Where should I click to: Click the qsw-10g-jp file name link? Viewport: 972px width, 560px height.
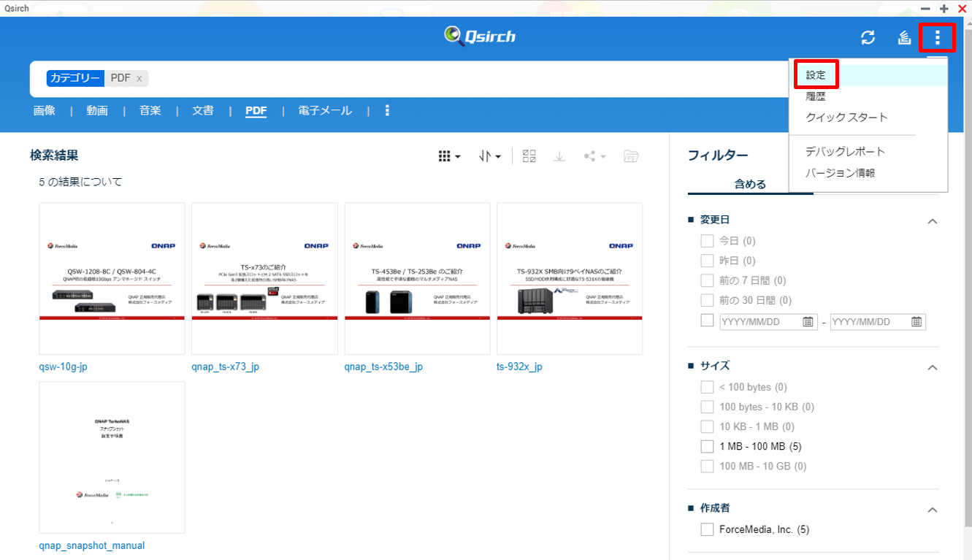coord(63,367)
